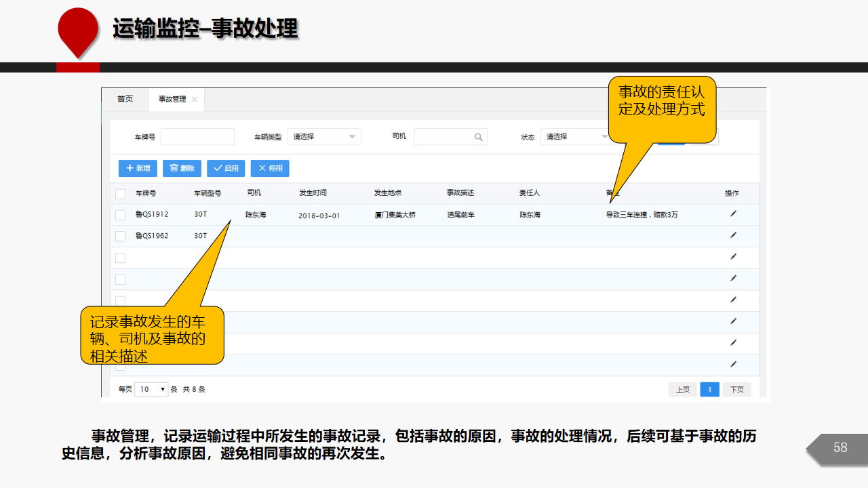
Task: Click the 车辆型号 column header
Action: pos(208,193)
